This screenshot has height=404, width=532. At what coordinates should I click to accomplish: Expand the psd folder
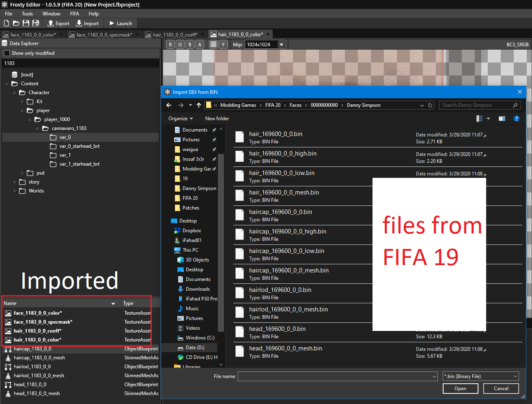22,173
